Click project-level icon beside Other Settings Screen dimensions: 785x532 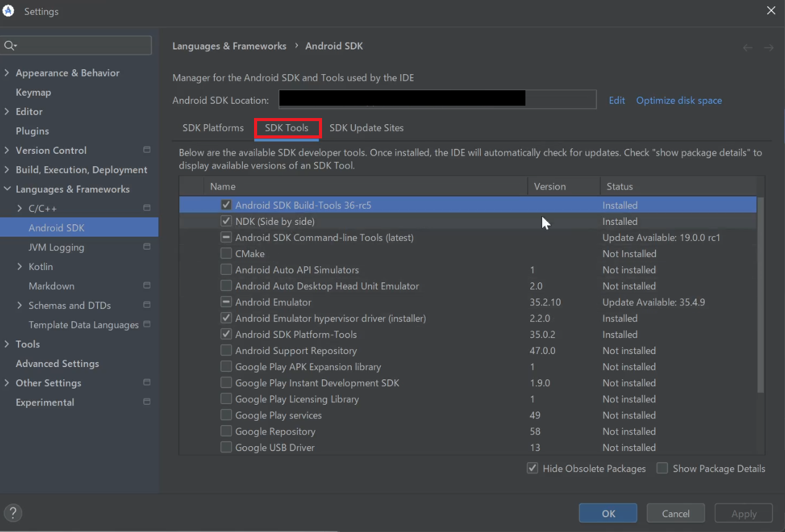146,383
